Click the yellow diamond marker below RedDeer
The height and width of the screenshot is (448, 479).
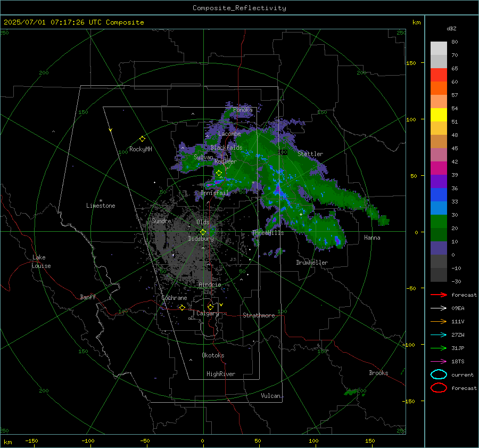(x=219, y=173)
